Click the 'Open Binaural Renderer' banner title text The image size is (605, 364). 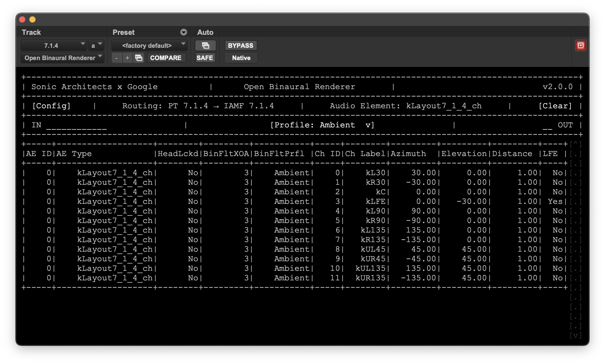pos(299,87)
